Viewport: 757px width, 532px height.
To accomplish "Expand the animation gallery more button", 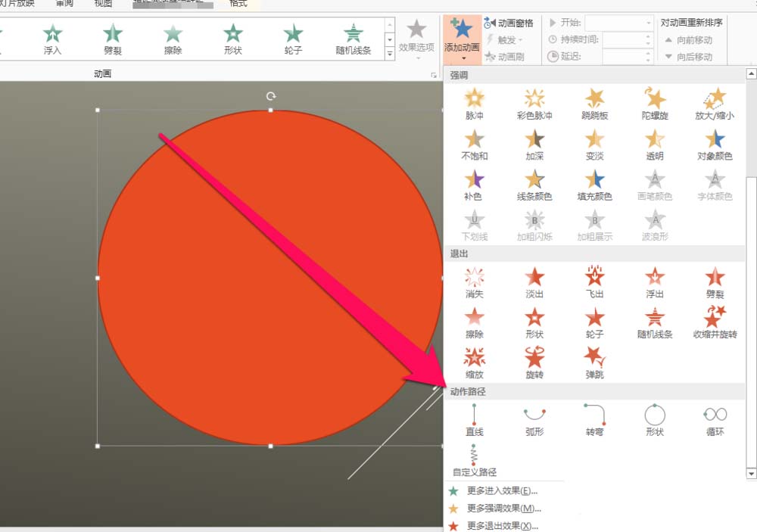I will 390,54.
